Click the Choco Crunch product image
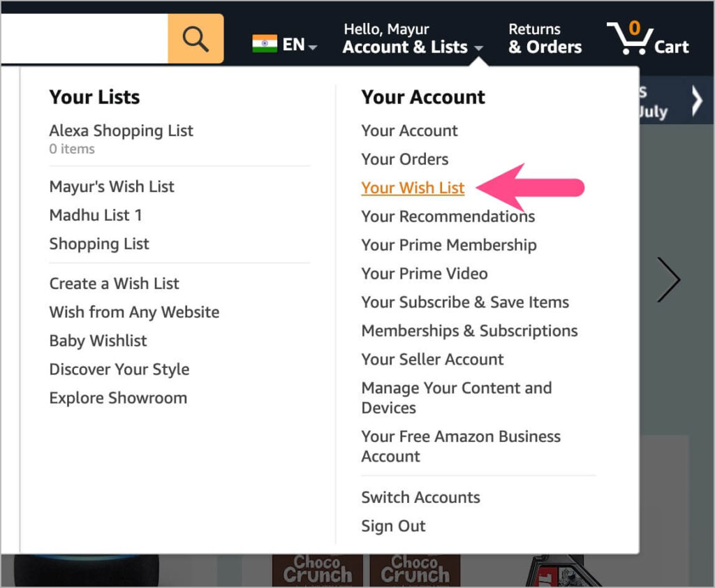The height and width of the screenshot is (588, 715). click(317, 569)
